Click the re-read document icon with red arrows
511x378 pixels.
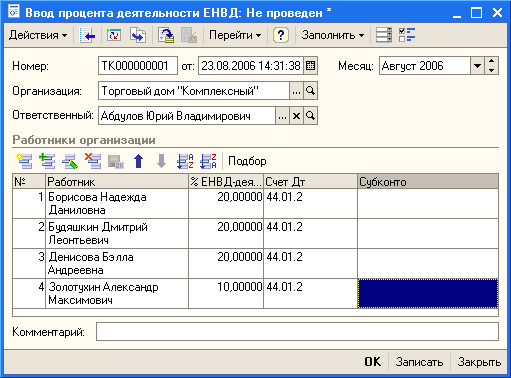(114, 35)
